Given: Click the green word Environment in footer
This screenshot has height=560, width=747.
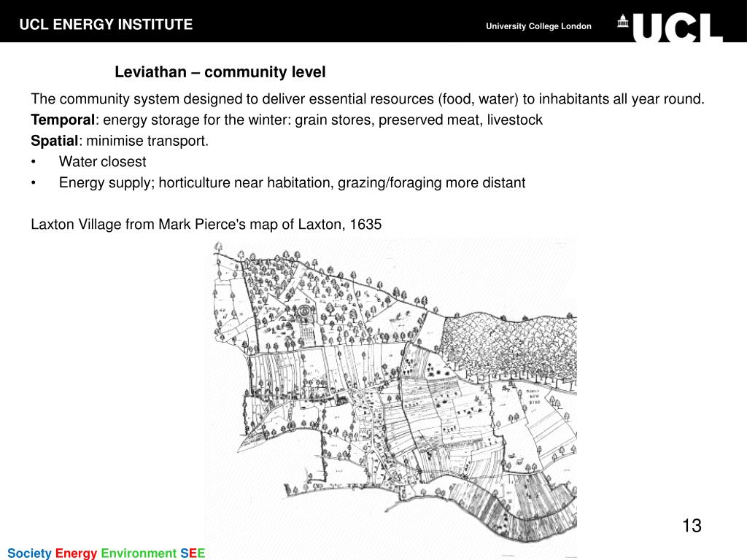Looking at the screenshot, I should tap(139, 553).
